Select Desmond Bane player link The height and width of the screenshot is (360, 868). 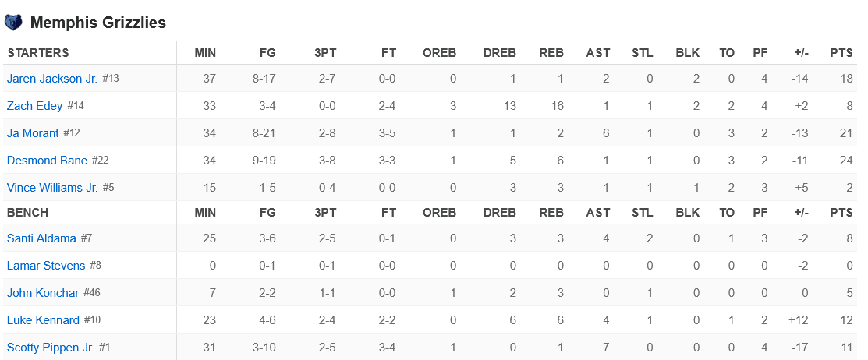[47, 161]
